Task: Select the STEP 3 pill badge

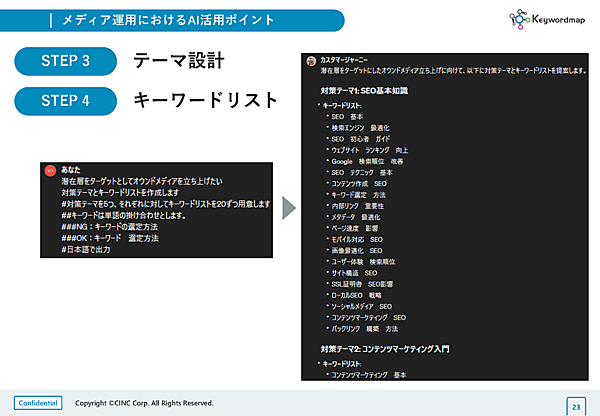Action: pyautogui.click(x=66, y=62)
